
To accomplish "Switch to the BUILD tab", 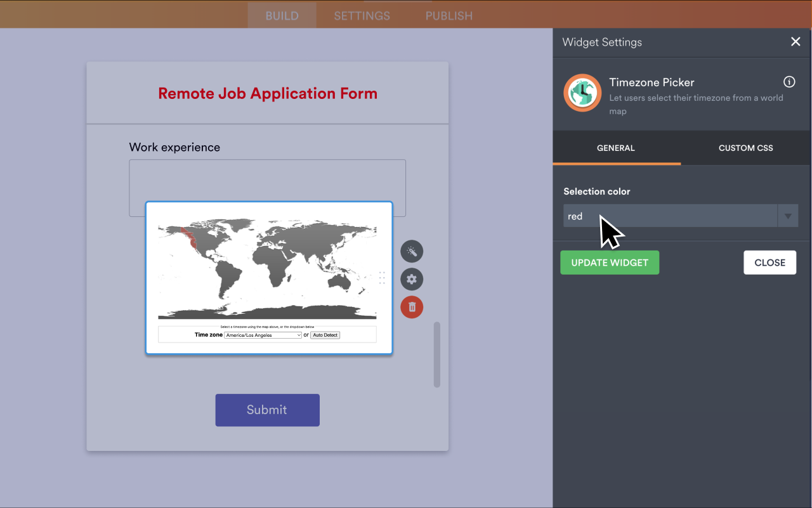I will [282, 16].
